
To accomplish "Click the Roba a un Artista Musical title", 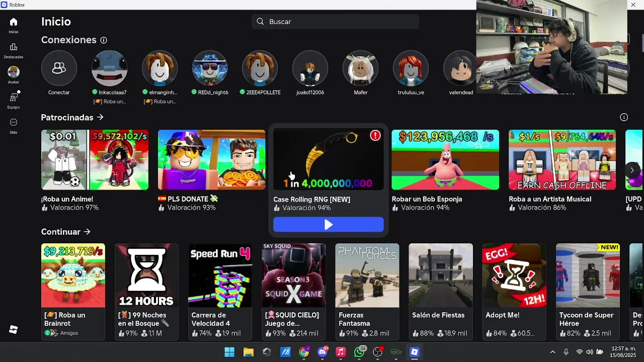I will 550,199.
